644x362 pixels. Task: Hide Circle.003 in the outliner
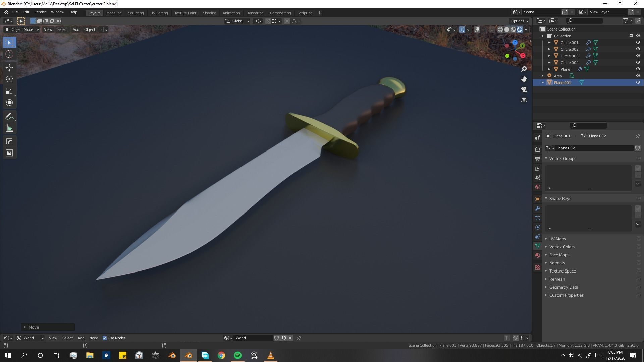638,56
